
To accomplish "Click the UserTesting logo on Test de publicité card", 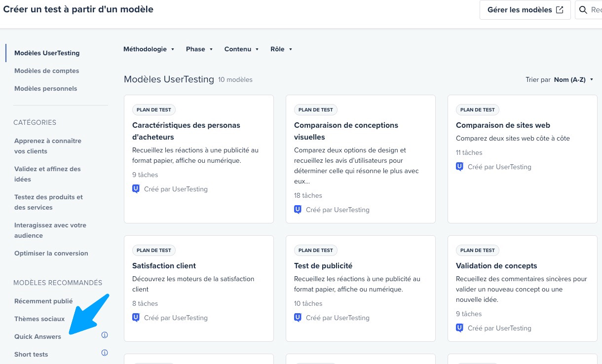I will [x=298, y=318].
